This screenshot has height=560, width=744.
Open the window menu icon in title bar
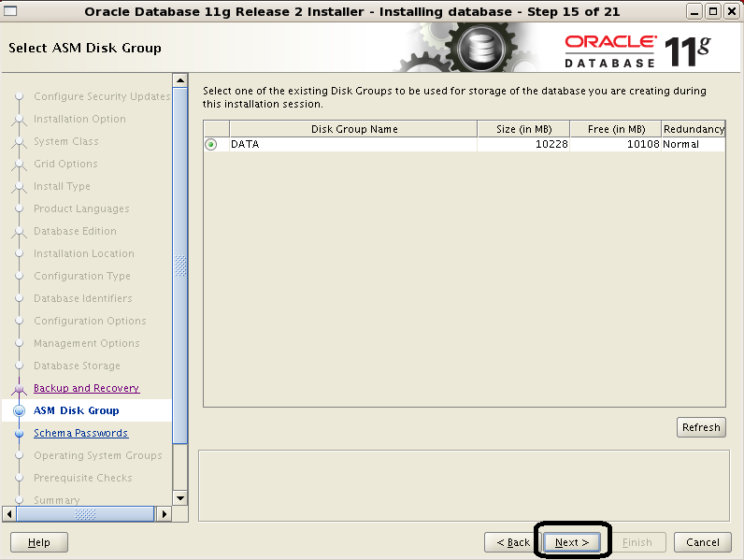click(x=11, y=12)
